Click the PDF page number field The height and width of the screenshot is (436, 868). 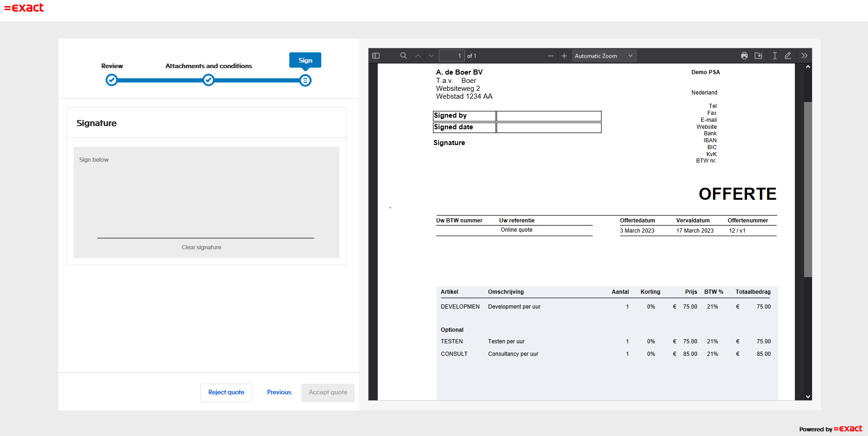coord(451,56)
